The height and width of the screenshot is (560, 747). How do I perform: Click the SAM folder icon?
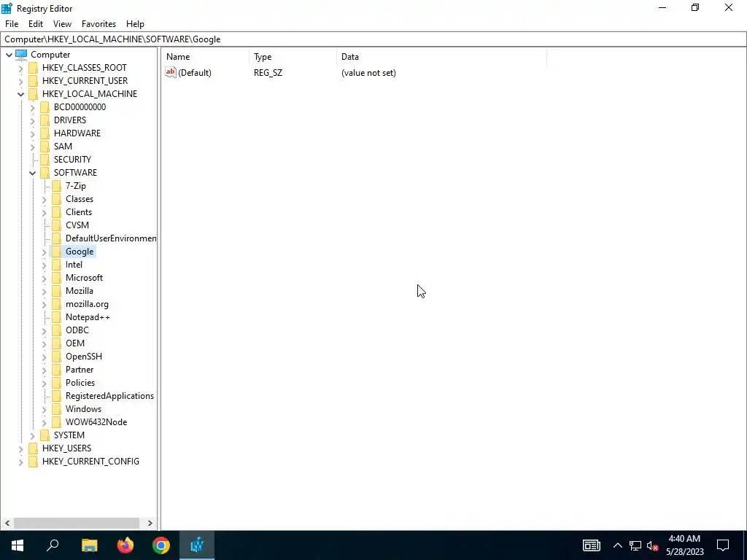[44, 146]
